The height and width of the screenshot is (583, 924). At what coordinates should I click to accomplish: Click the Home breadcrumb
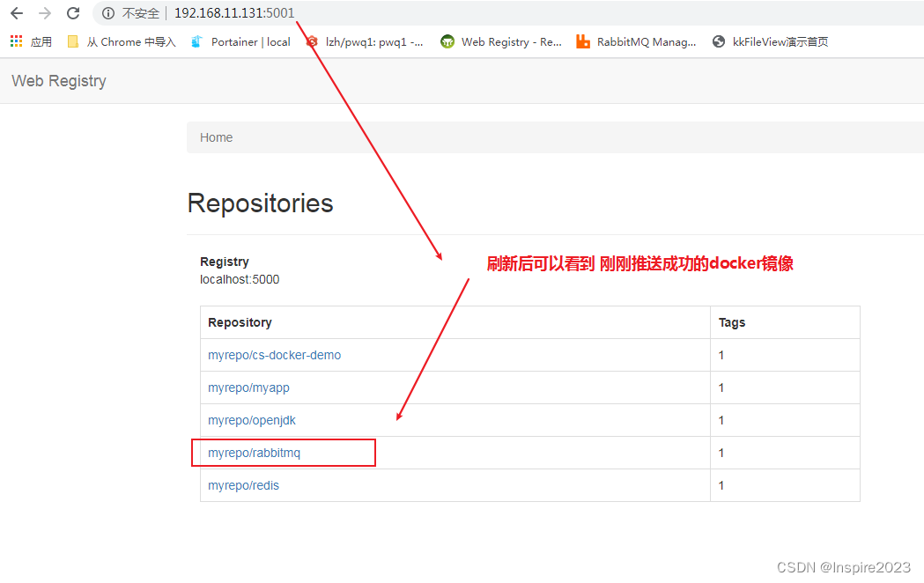217,137
